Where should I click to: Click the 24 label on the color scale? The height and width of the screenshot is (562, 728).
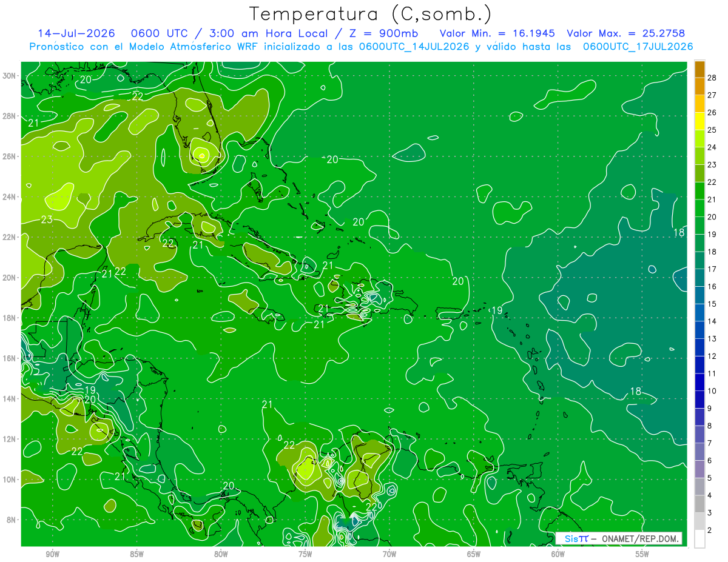(x=712, y=147)
